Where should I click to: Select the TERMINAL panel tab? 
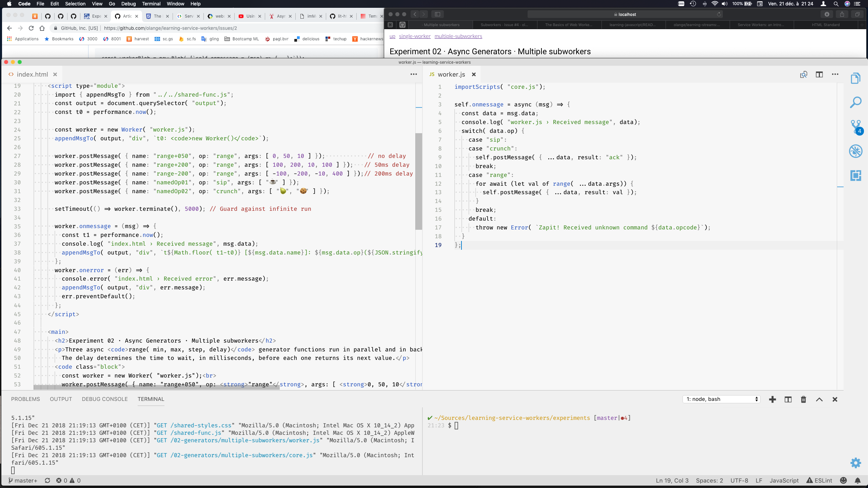click(x=151, y=399)
